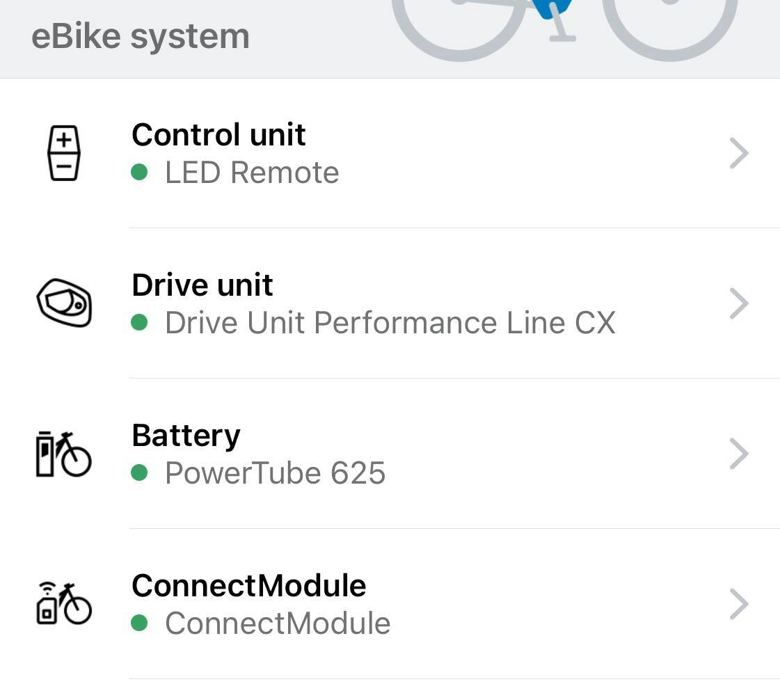Click the green status dot beside PowerTube 625

139,472
